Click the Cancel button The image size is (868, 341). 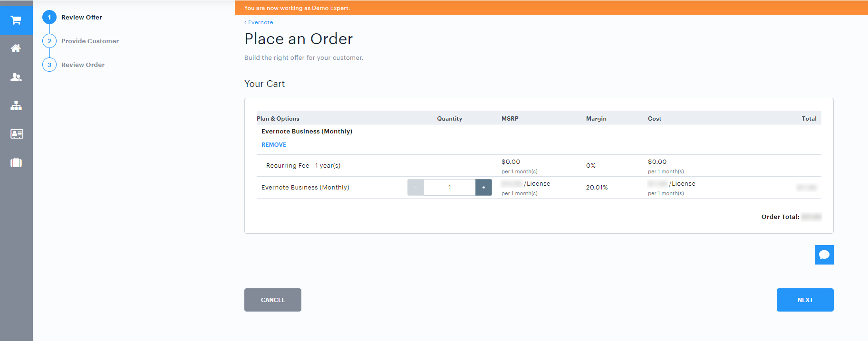pos(273,300)
